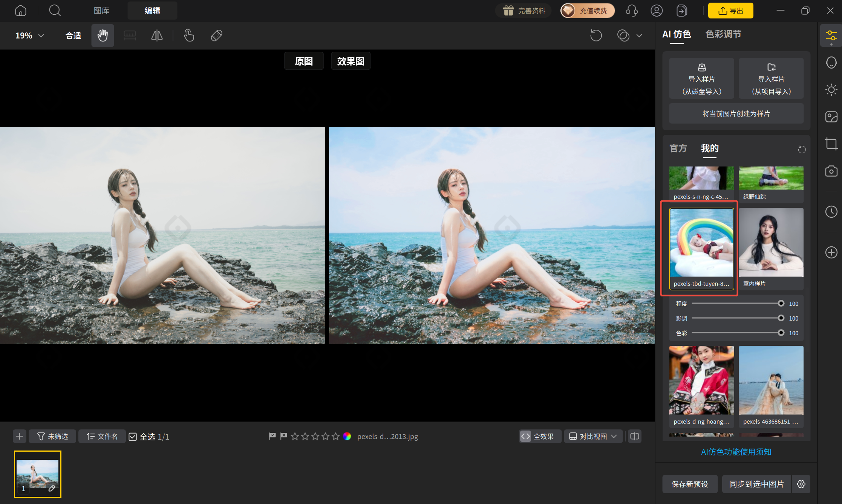This screenshot has width=842, height=504.
Task: Click the flip mirror tool icon
Action: (157, 35)
